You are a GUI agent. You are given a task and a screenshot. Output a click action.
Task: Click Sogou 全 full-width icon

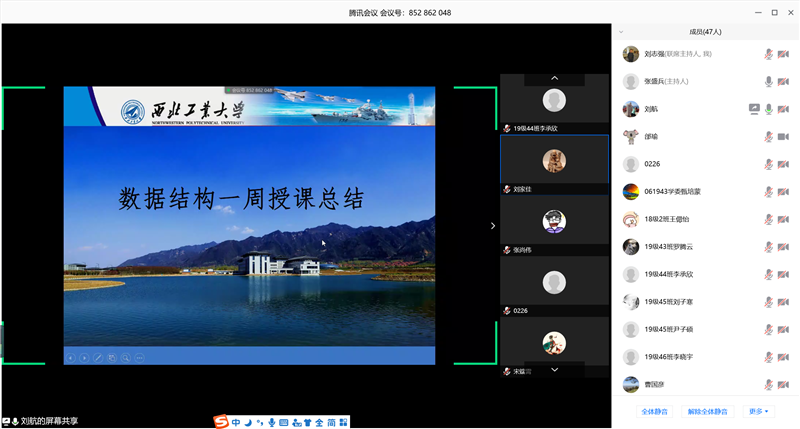coord(319,422)
